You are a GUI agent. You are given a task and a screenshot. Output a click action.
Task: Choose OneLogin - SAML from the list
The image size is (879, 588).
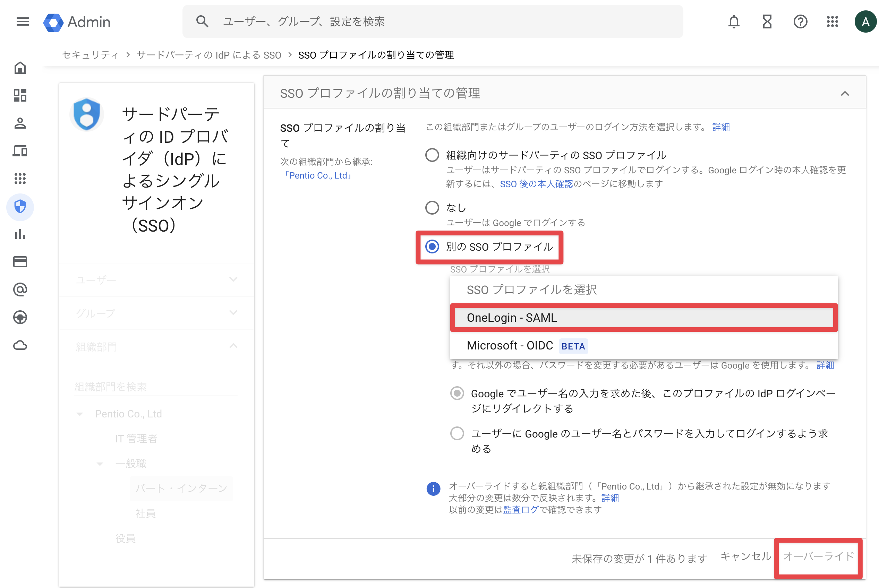tap(644, 318)
